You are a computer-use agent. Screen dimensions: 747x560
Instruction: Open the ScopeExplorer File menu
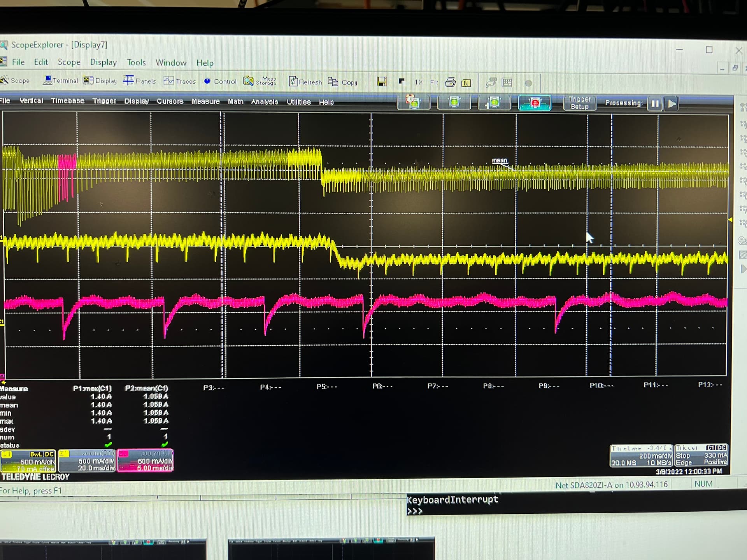[18, 62]
